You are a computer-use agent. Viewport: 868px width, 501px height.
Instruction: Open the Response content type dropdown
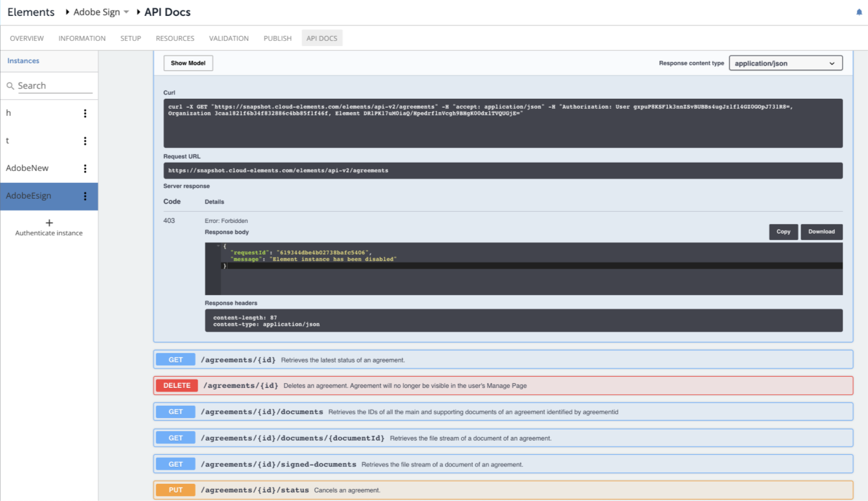point(785,63)
